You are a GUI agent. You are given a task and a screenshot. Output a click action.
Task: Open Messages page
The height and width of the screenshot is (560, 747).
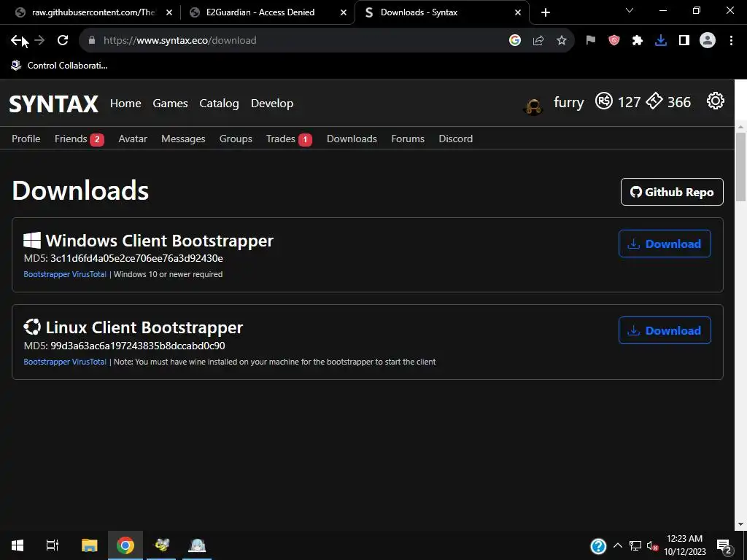tap(183, 139)
